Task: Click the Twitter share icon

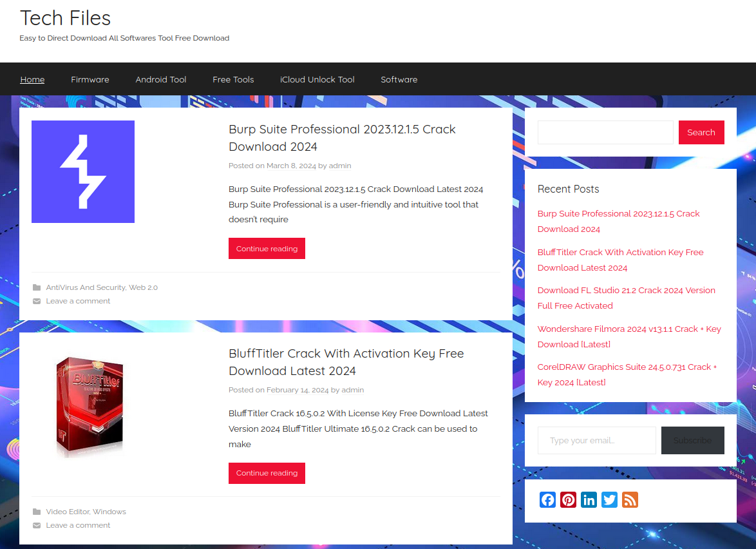Action: [609, 500]
